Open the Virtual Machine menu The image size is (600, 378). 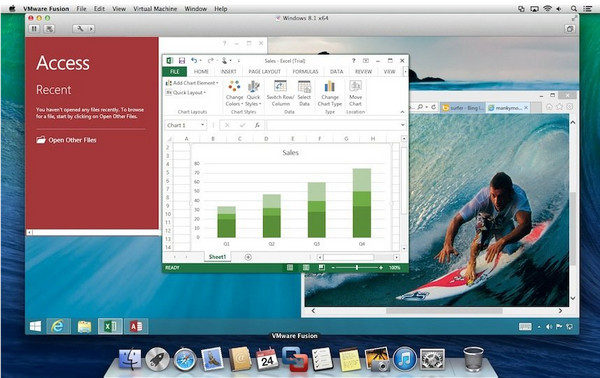pyautogui.click(x=155, y=8)
